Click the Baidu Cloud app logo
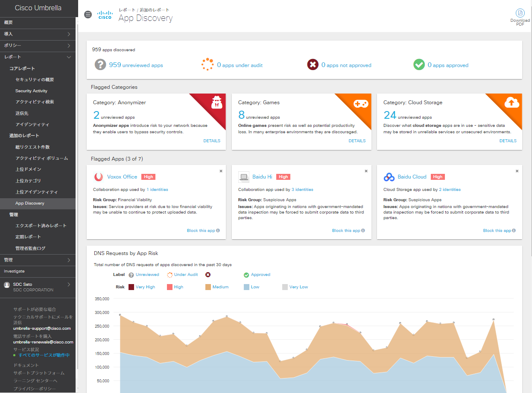 click(x=389, y=177)
